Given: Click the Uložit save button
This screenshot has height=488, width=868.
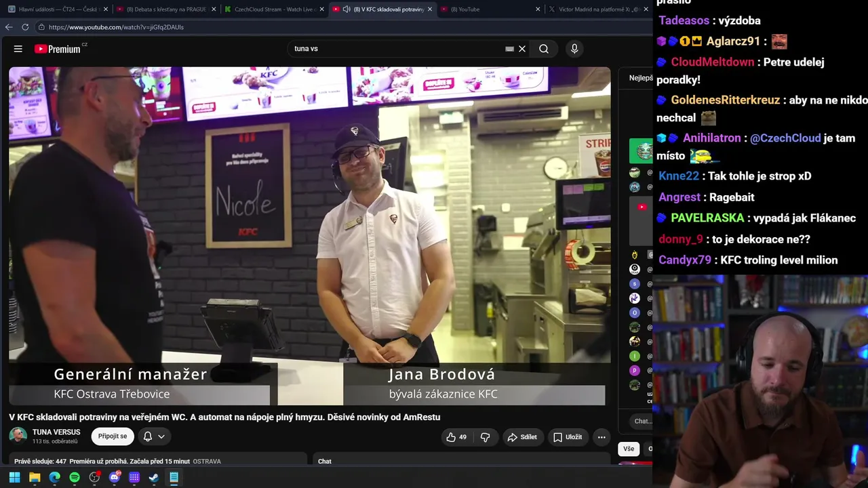Looking at the screenshot, I should point(568,437).
